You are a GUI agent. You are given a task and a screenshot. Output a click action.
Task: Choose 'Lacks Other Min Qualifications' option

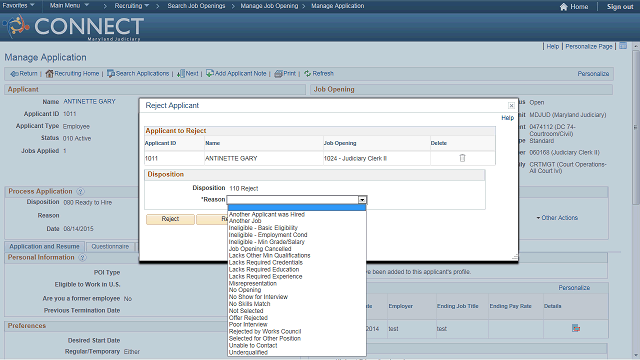point(269,256)
